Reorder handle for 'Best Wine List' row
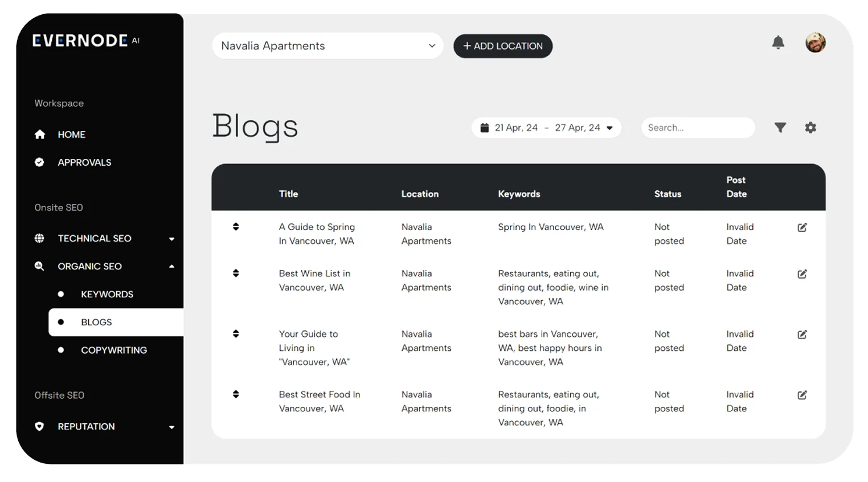The height and width of the screenshot is (482, 868). [236, 273]
